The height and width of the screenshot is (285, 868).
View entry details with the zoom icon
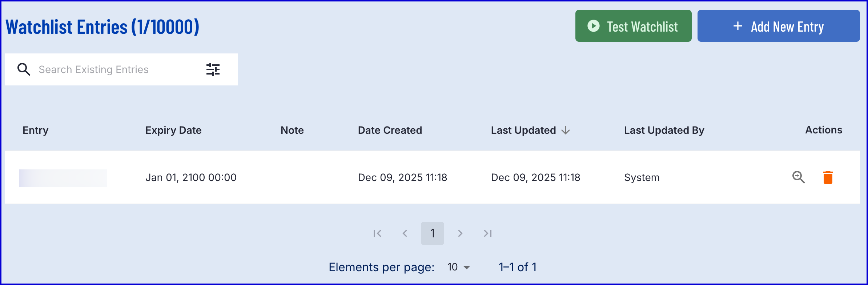click(x=798, y=177)
